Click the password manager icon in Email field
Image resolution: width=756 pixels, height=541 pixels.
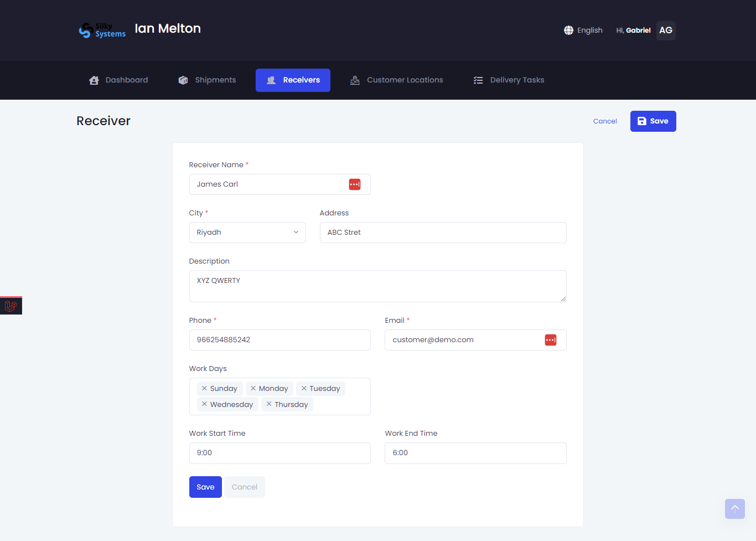click(551, 340)
